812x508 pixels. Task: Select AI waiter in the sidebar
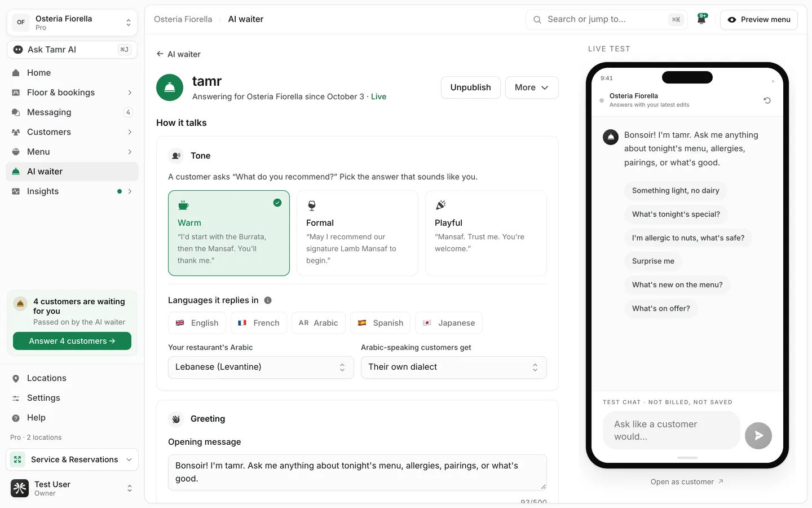[72, 172]
